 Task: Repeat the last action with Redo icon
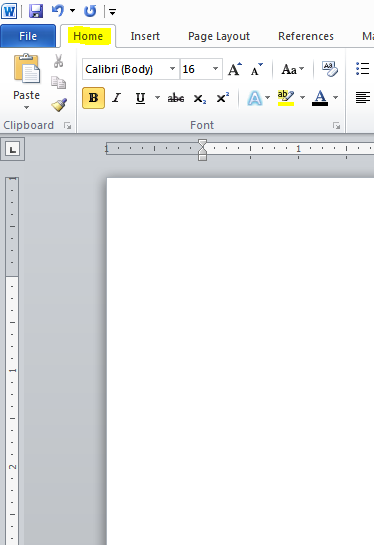[90, 11]
